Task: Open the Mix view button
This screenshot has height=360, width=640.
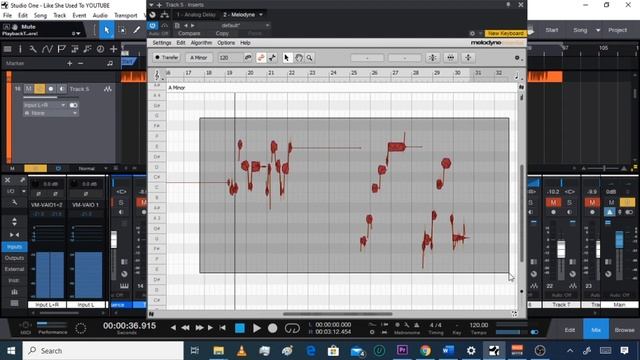Action: click(596, 330)
